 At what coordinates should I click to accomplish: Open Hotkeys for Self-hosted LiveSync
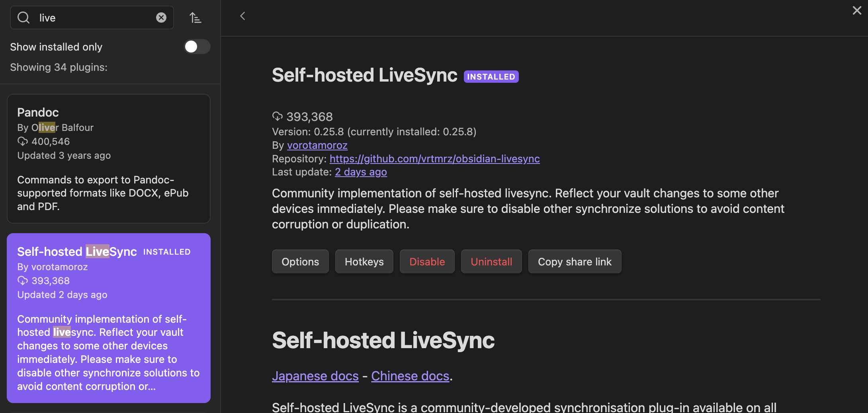point(364,261)
